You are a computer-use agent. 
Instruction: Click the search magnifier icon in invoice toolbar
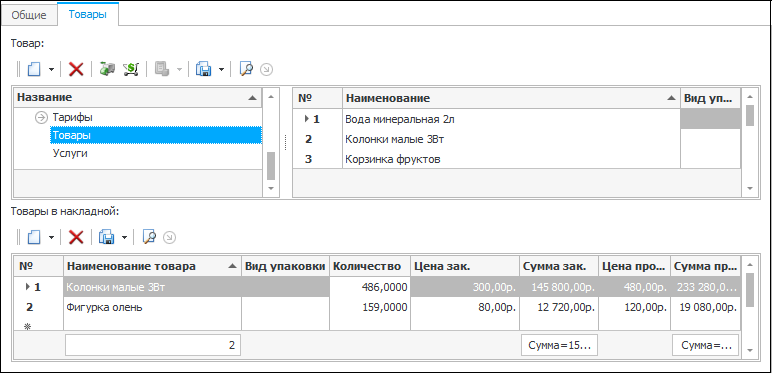point(149,238)
